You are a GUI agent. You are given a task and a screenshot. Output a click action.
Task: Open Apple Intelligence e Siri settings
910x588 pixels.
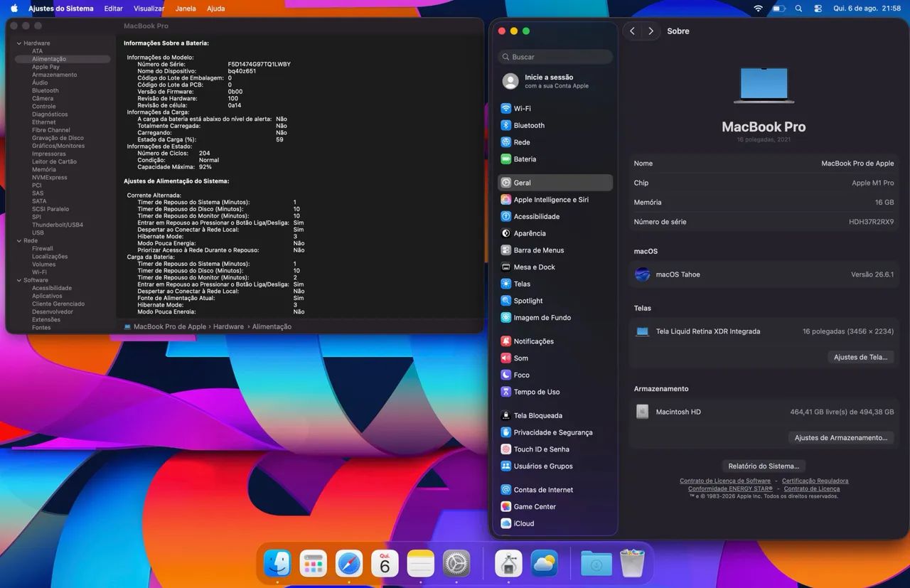pyautogui.click(x=555, y=200)
